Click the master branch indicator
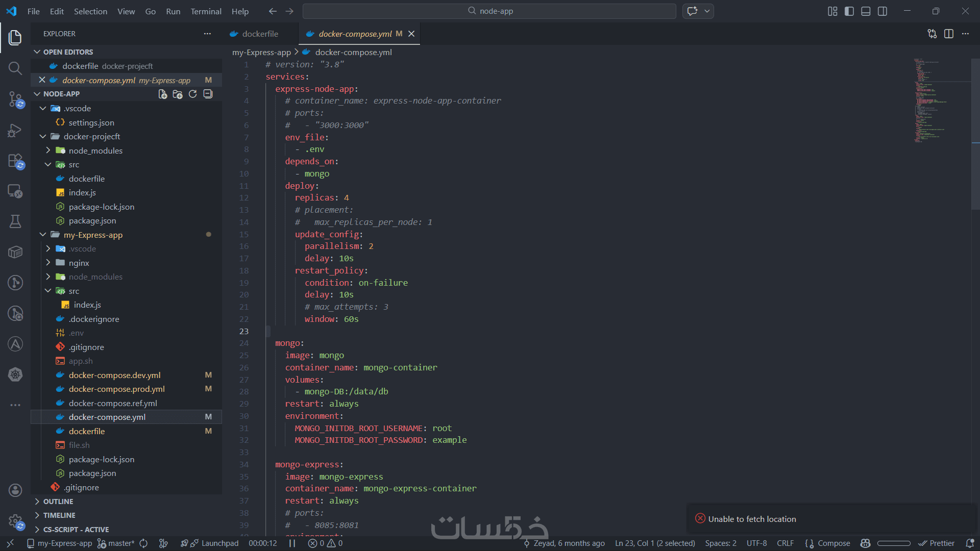Screen dimensions: 980x551 116,543
